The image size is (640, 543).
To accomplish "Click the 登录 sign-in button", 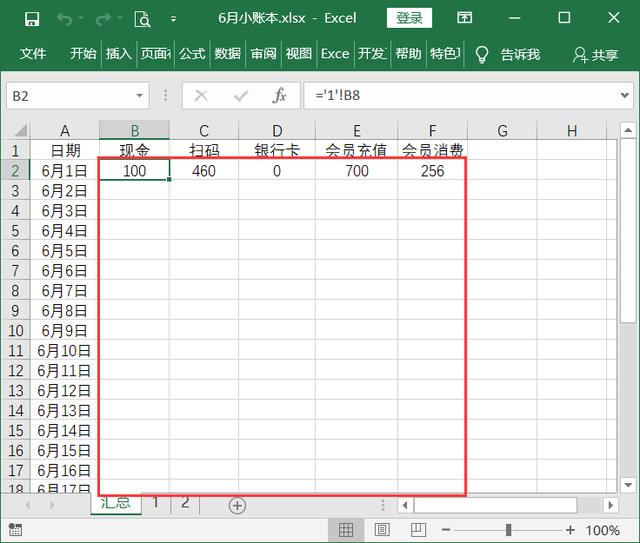I will 409,19.
